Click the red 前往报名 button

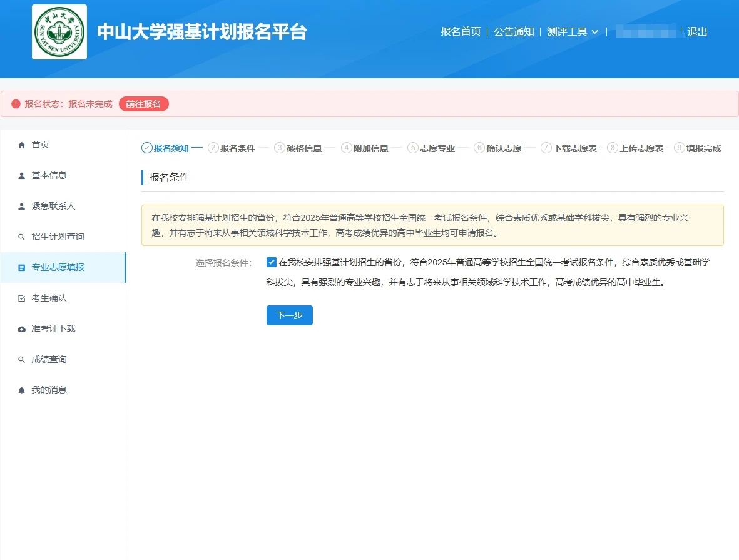coord(144,104)
